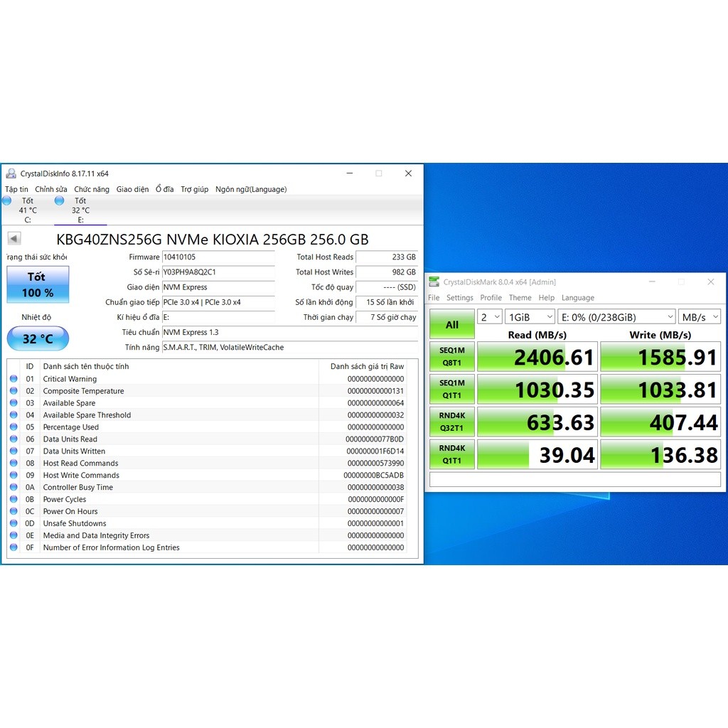Click status orb for Composite Temperature row
Screen dimensions: 728x728
(x=14, y=391)
